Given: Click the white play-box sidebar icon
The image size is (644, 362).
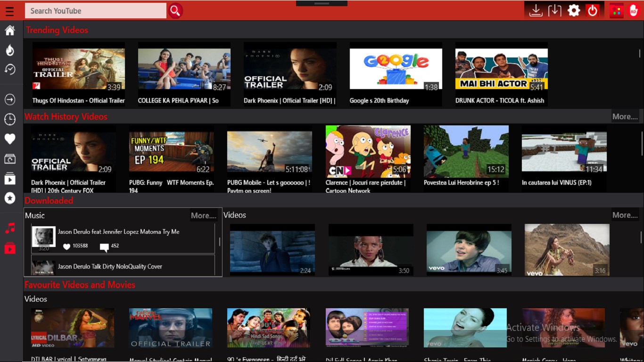Looking at the screenshot, I should [10, 179].
